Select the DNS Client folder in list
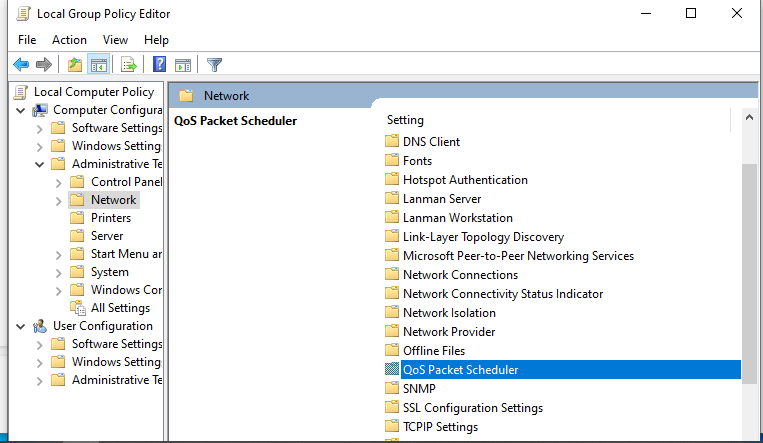 pos(431,142)
